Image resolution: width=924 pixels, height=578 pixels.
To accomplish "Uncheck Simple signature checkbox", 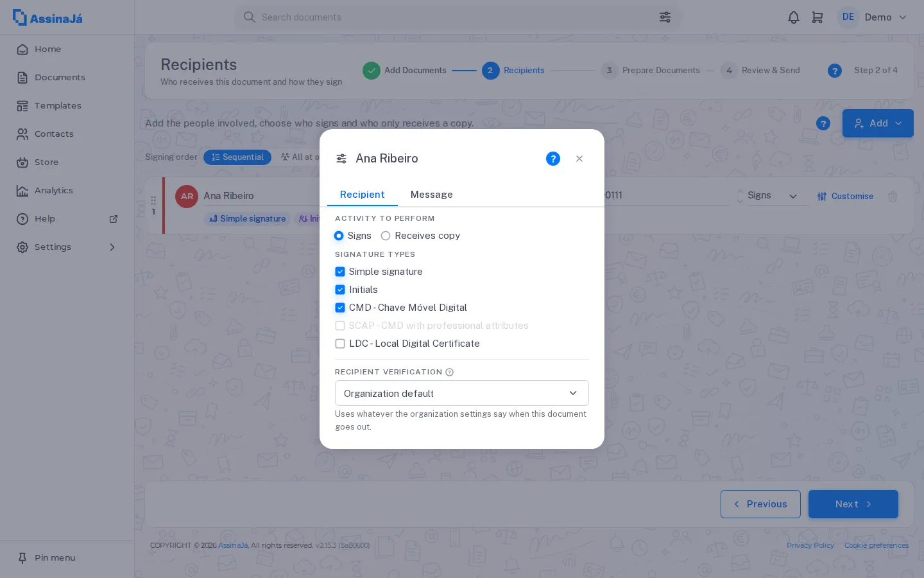I will [x=340, y=272].
